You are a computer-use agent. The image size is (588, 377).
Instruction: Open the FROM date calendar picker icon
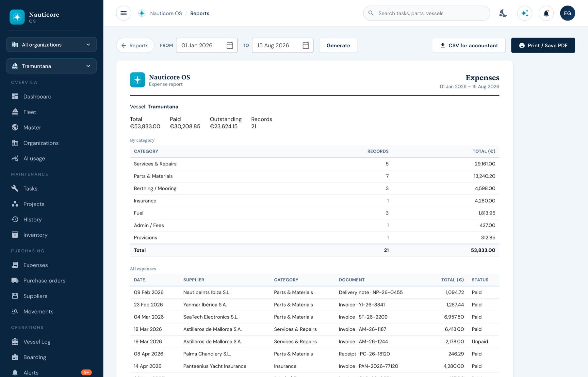[x=230, y=45]
